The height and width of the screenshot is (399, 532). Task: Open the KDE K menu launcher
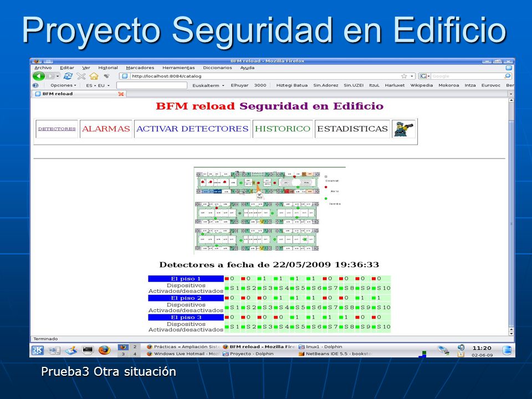point(38,350)
